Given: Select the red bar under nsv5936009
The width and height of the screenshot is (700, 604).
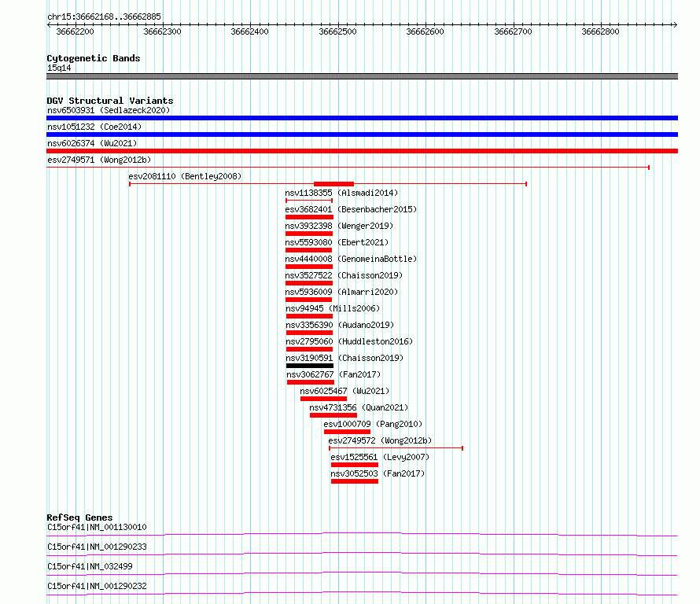Looking at the screenshot, I should pos(309,300).
